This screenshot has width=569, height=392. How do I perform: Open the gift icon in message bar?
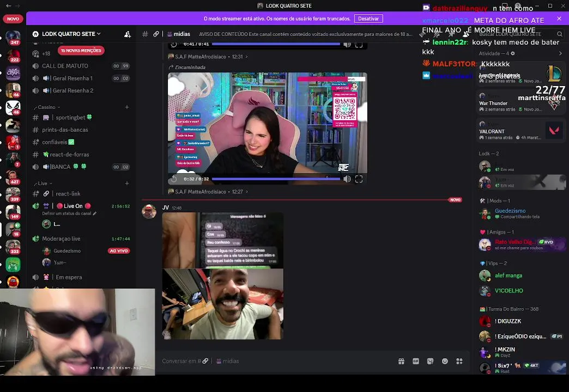[x=401, y=361]
